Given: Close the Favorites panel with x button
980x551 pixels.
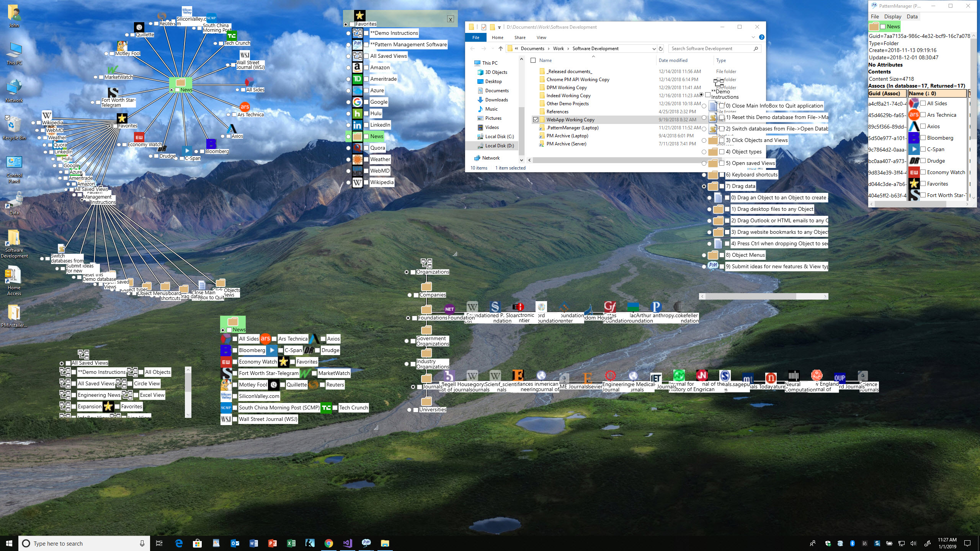Looking at the screenshot, I should point(451,19).
